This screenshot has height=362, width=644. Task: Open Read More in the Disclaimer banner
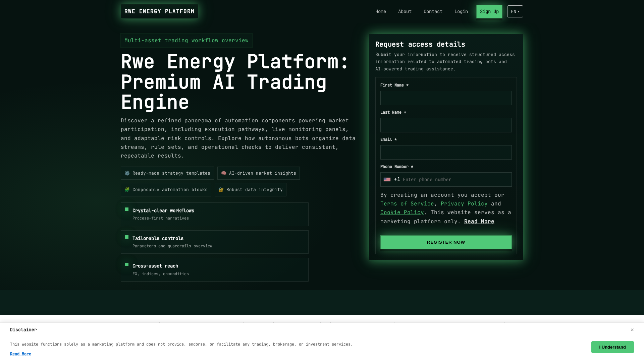[20, 354]
